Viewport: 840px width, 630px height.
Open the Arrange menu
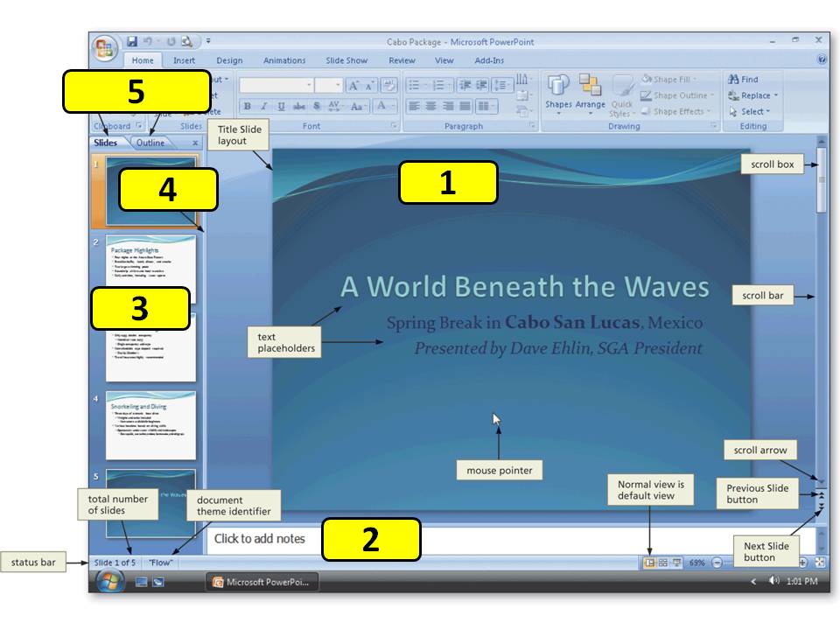(590, 94)
